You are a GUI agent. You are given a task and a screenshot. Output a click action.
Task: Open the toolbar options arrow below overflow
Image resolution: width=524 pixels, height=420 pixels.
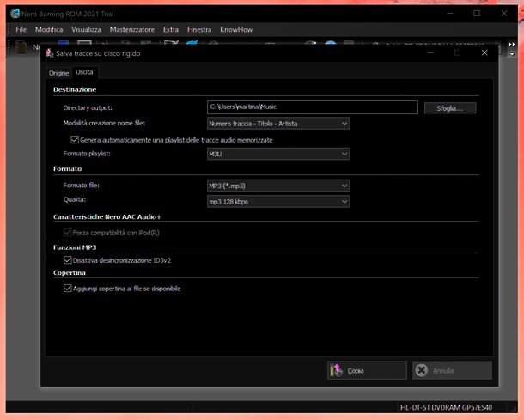(512, 53)
